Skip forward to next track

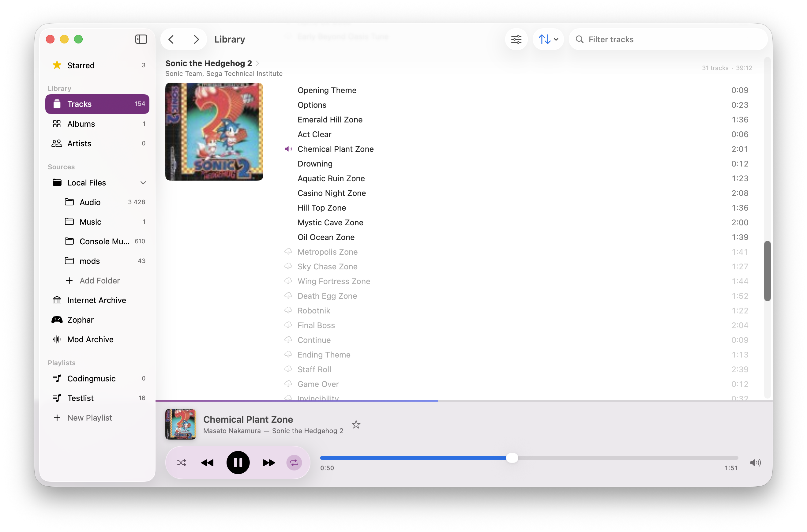pyautogui.click(x=269, y=463)
